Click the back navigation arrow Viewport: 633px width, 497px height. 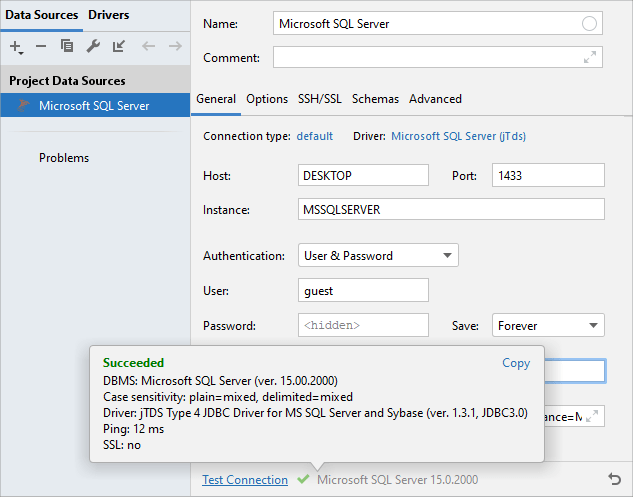pos(148,46)
